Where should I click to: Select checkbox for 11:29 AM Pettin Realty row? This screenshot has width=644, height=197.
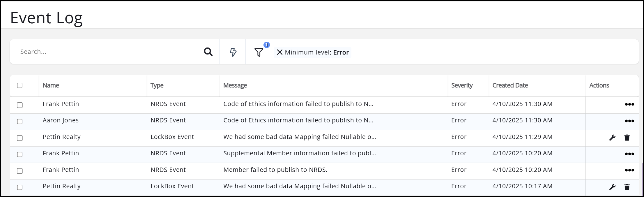(20, 138)
